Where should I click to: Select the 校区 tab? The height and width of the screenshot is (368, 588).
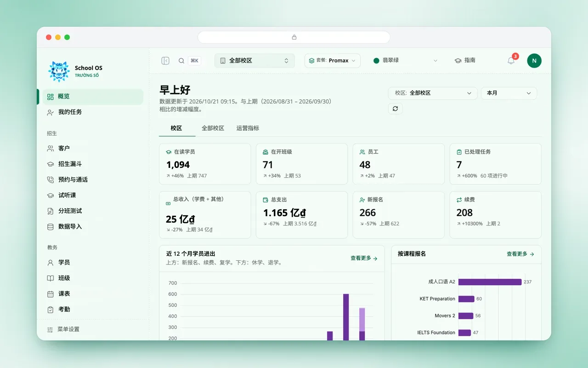(176, 128)
